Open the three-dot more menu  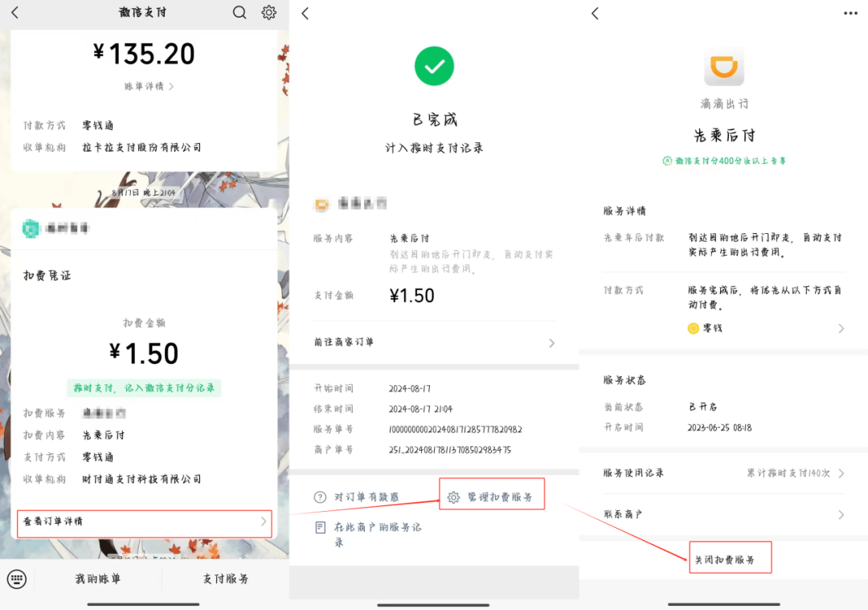(x=850, y=14)
